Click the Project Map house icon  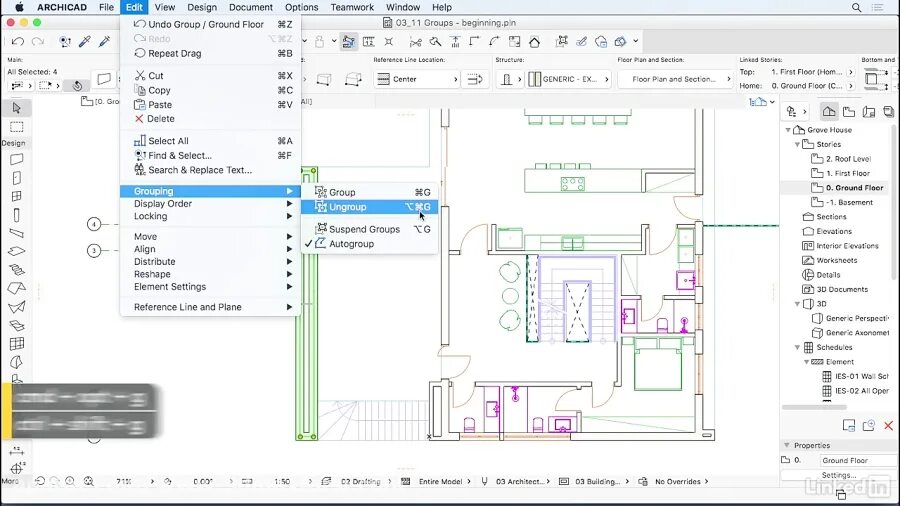(828, 111)
